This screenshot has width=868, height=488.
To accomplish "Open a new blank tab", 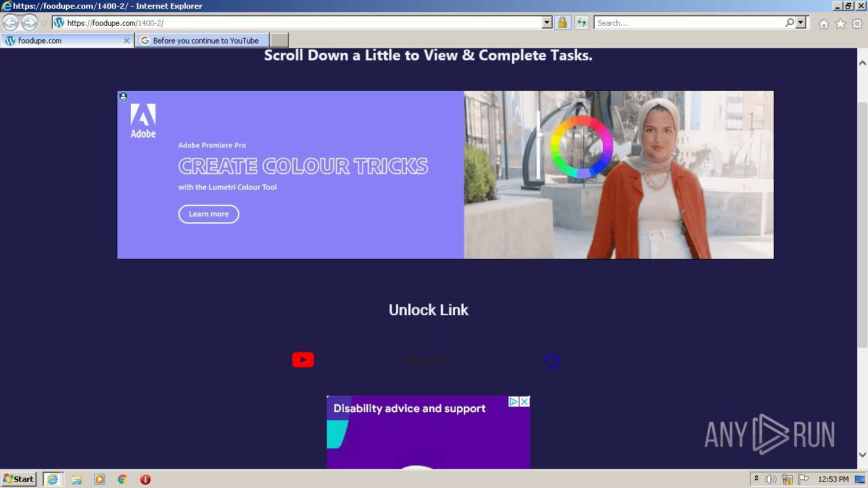I will 279,41.
